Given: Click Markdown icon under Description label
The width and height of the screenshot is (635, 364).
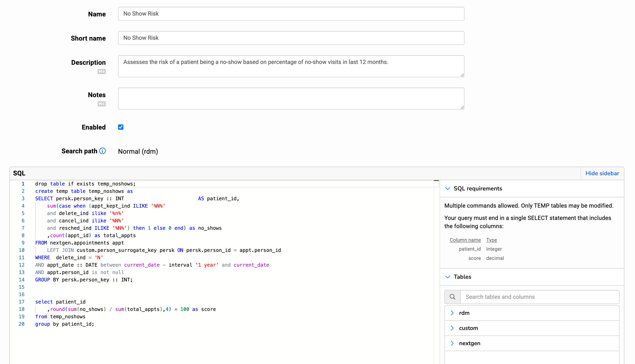Looking at the screenshot, I should coord(101,72).
